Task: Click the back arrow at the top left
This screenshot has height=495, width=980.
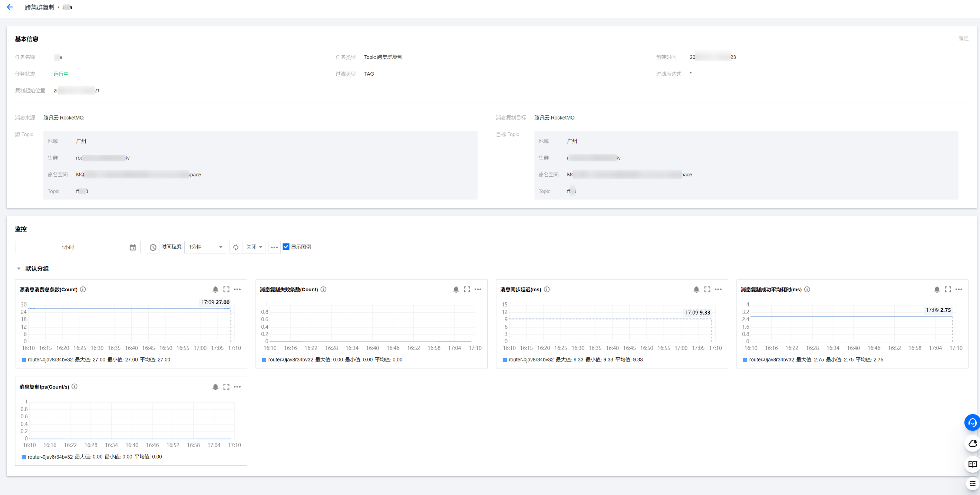Action: 10,7
